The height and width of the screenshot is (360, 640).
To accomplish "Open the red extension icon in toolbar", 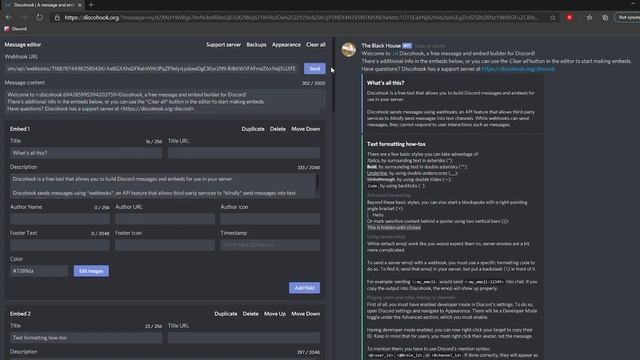I will pos(569,18).
